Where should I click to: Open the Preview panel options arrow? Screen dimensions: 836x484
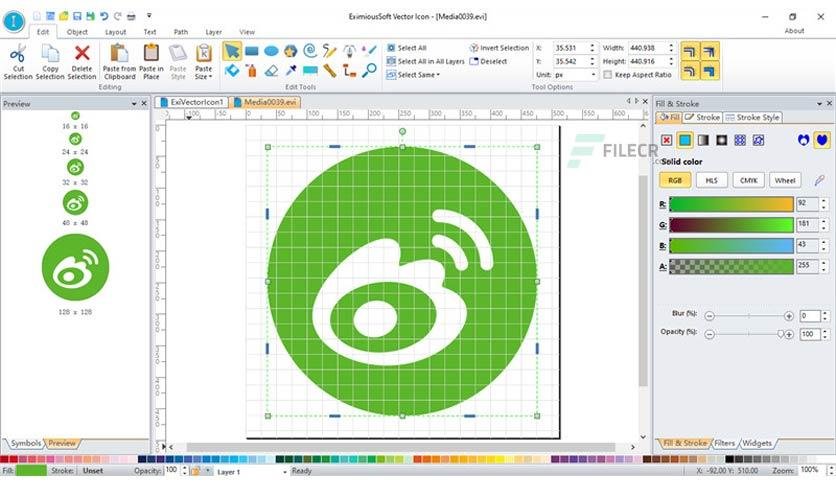(x=134, y=104)
